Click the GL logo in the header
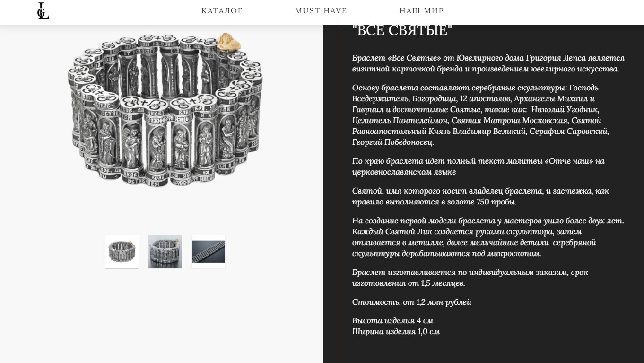This screenshot has height=363, width=644. (43, 11)
